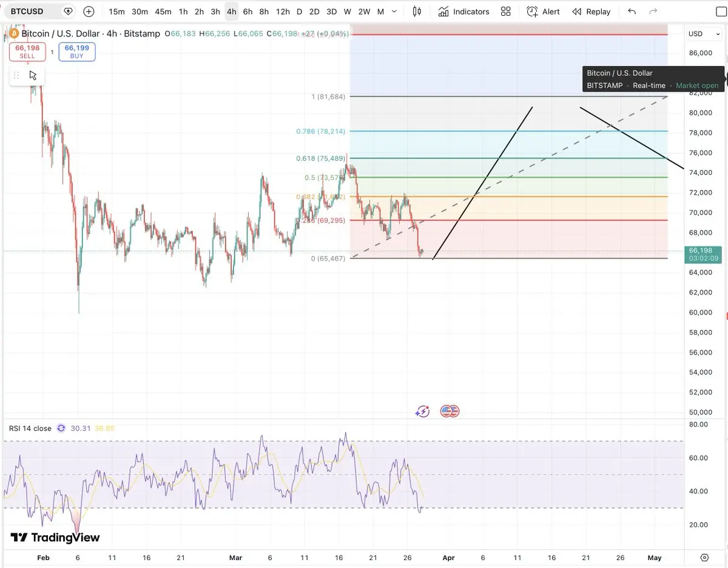Image resolution: width=728 pixels, height=568 pixels.
Task: Click the 80.00 level on the RSI scale
Action: tap(699, 425)
